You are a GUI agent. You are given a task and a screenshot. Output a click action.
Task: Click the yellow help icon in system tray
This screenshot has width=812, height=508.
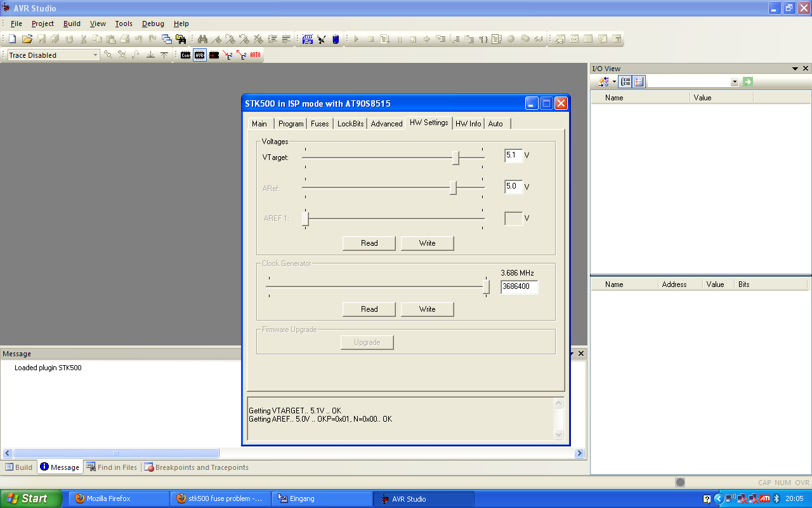click(707, 499)
